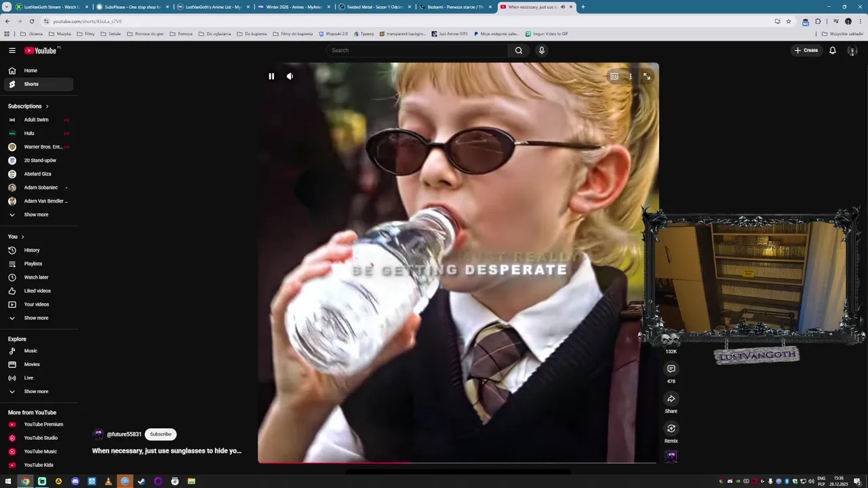
Task: Switch to the Twisted Metal tab
Action: coord(374,7)
